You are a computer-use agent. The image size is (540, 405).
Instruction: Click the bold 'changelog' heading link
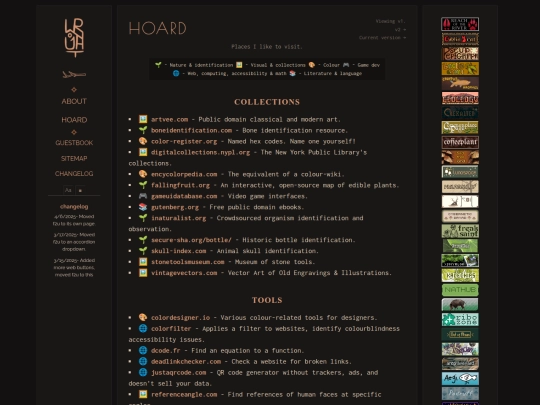74,207
